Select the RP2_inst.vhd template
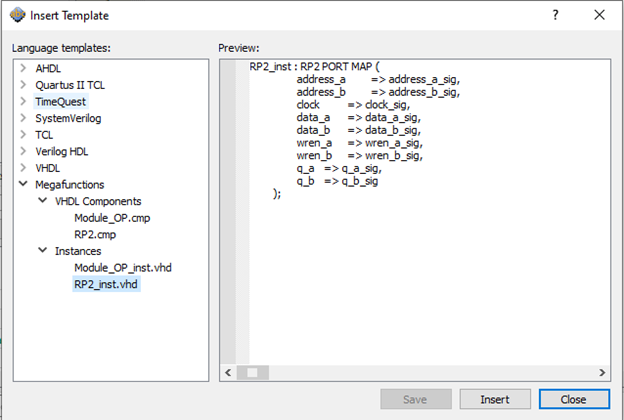624x420 pixels. (x=107, y=285)
